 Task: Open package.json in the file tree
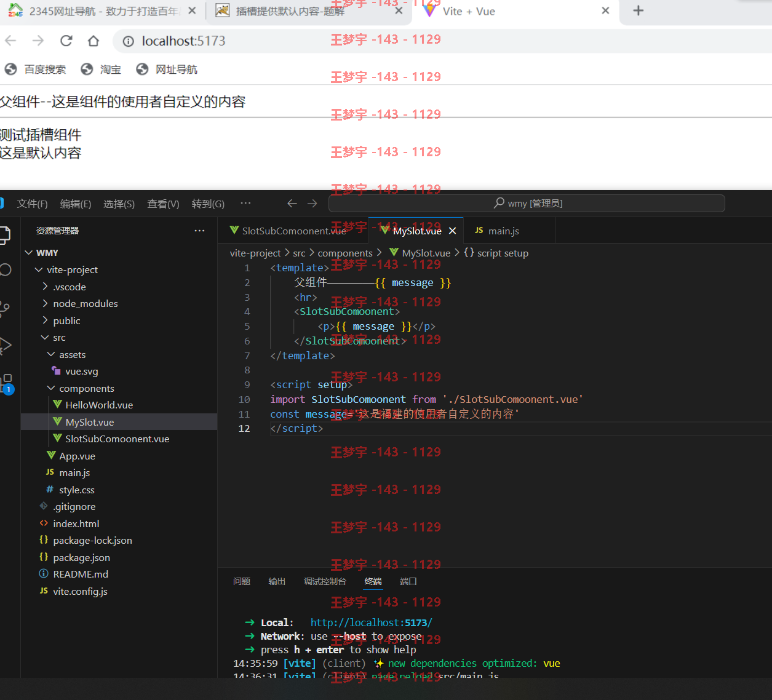tap(81, 557)
